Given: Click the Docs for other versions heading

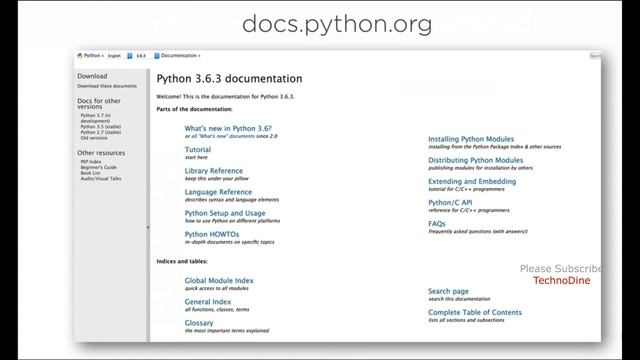Looking at the screenshot, I should [x=99, y=104].
